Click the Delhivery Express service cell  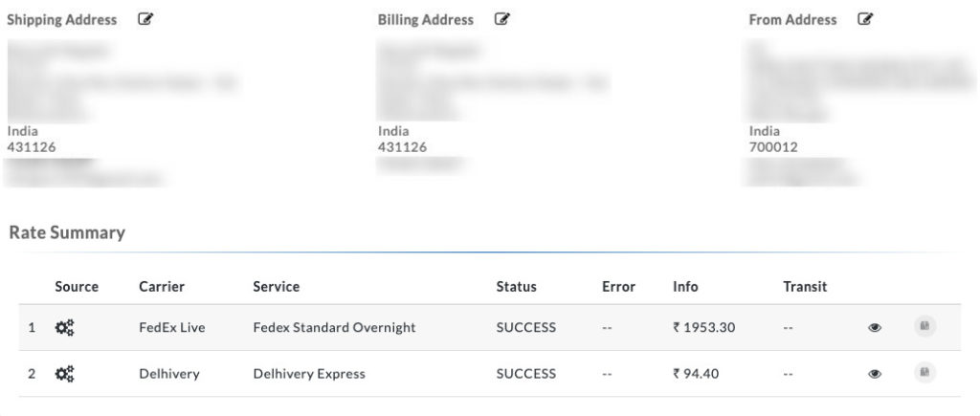[309, 374]
